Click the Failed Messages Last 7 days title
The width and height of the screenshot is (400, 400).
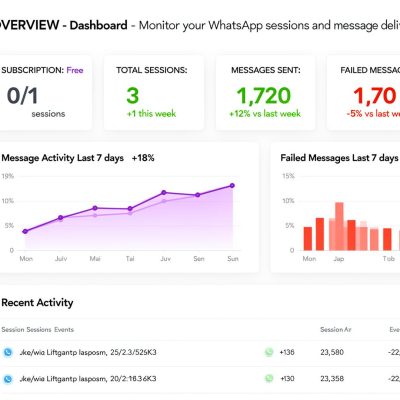[x=339, y=158]
